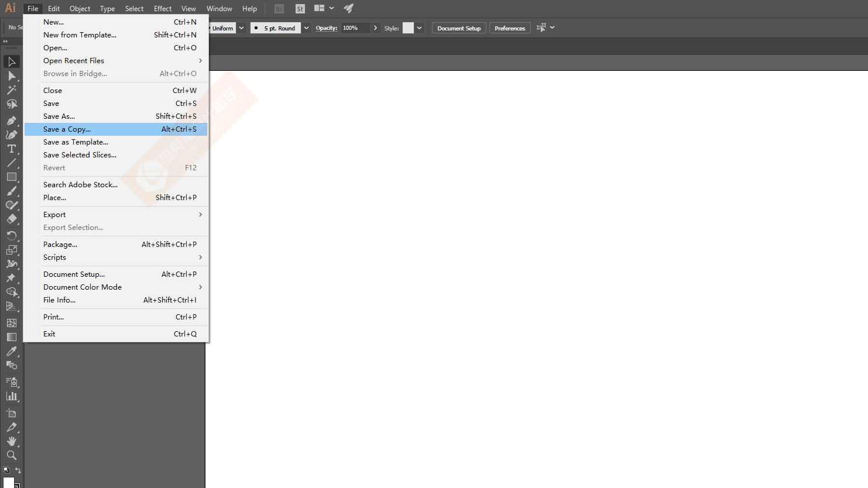Choose Save As from the File menu
Viewport: 868px width, 488px height.
tap(59, 116)
